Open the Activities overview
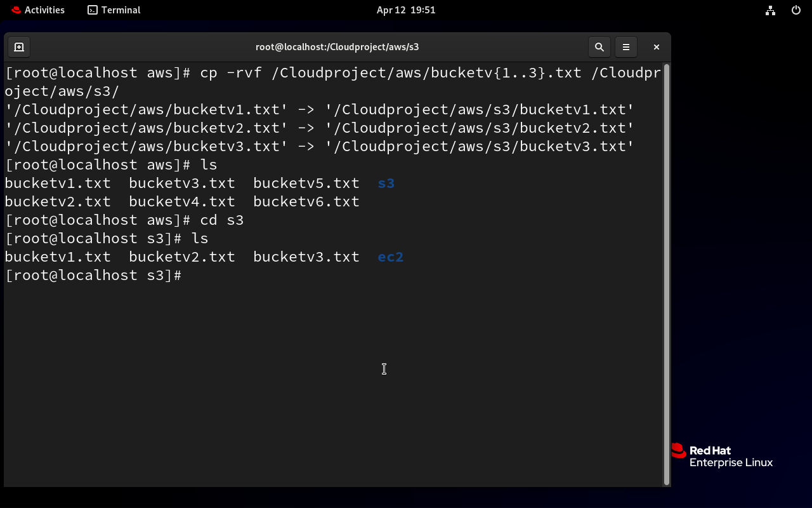 pos(37,10)
